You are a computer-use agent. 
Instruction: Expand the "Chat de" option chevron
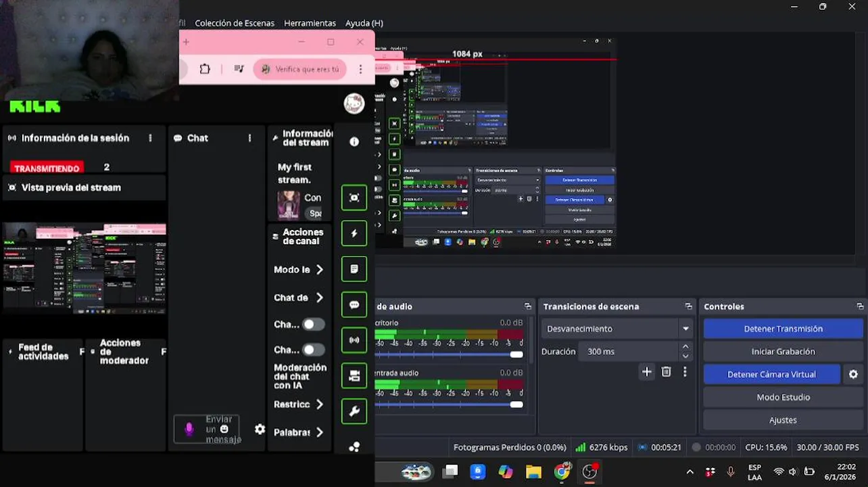(320, 298)
